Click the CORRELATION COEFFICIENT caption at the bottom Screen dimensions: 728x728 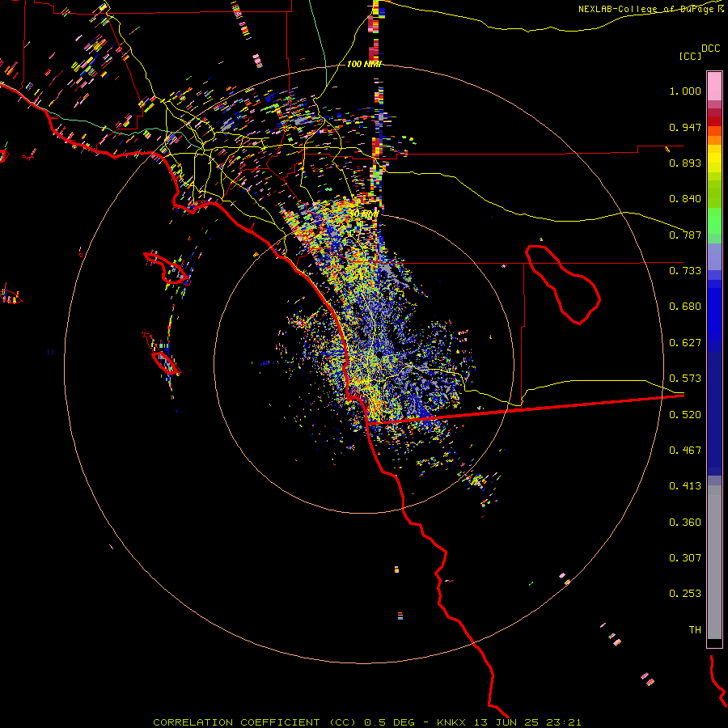[x=366, y=722]
